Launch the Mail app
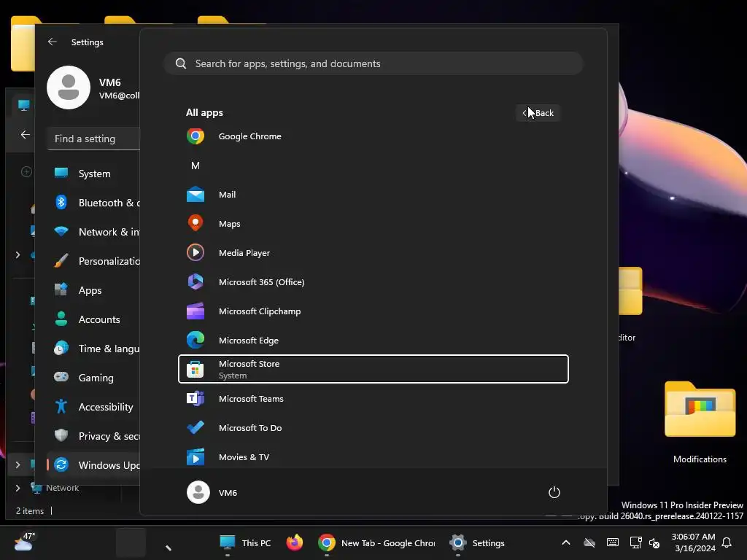 point(373,194)
